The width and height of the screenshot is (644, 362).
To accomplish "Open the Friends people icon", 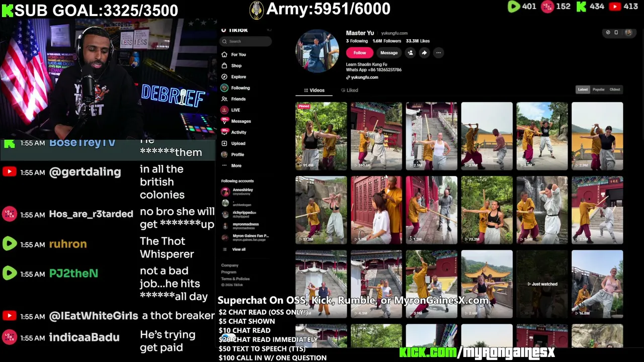I will (224, 99).
